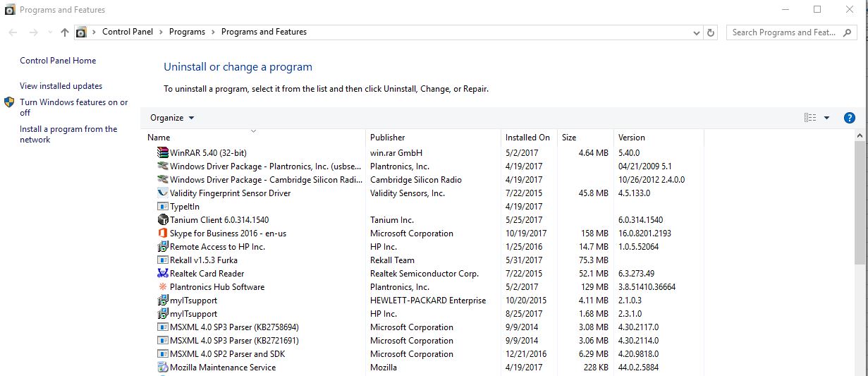The width and height of the screenshot is (868, 376).
Task: Select the Validity Fingerprint Sensor Driver icon
Action: 163,193
